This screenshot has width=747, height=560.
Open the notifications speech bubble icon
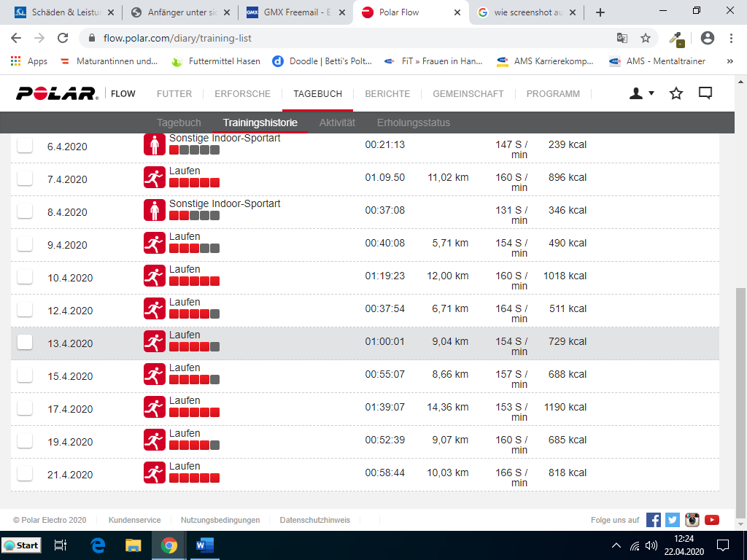coord(705,93)
